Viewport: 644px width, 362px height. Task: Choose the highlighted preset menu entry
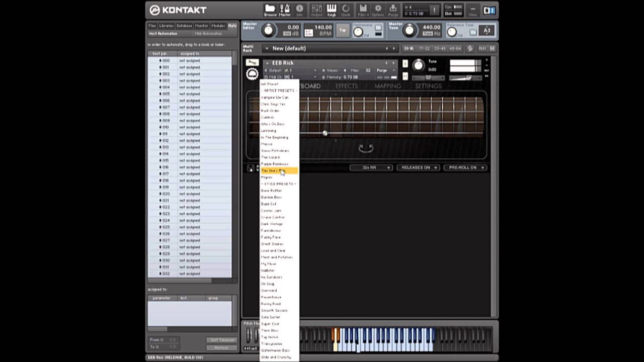pyautogui.click(x=279, y=171)
